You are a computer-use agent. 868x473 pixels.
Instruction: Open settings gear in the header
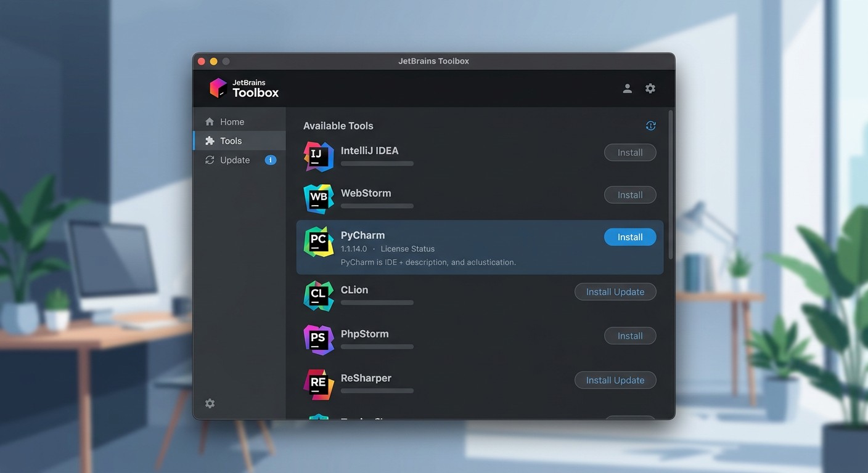coord(650,89)
